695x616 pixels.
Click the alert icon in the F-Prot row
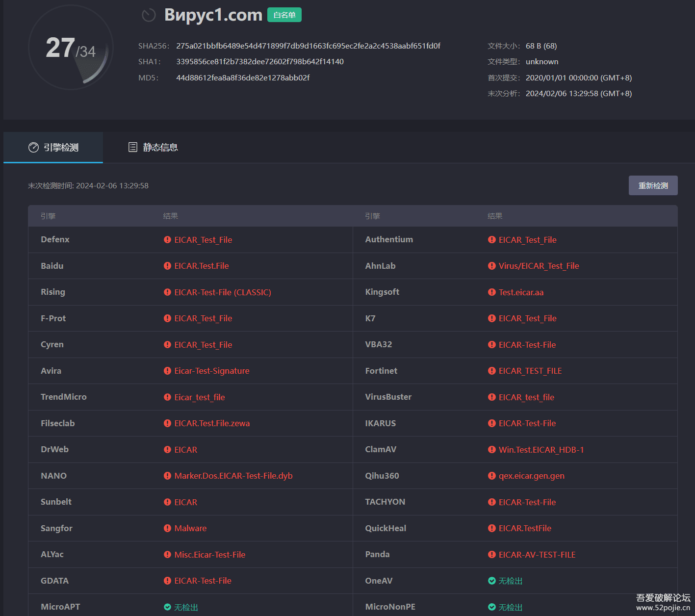click(168, 318)
